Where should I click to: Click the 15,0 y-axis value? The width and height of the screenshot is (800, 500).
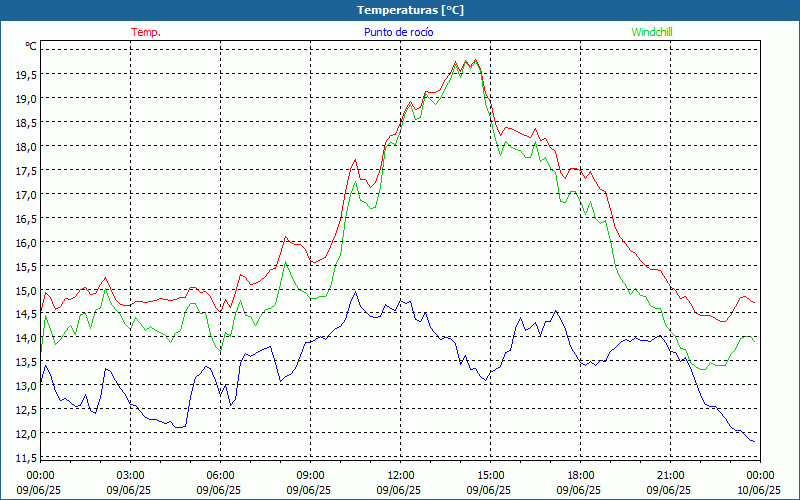pos(26,291)
